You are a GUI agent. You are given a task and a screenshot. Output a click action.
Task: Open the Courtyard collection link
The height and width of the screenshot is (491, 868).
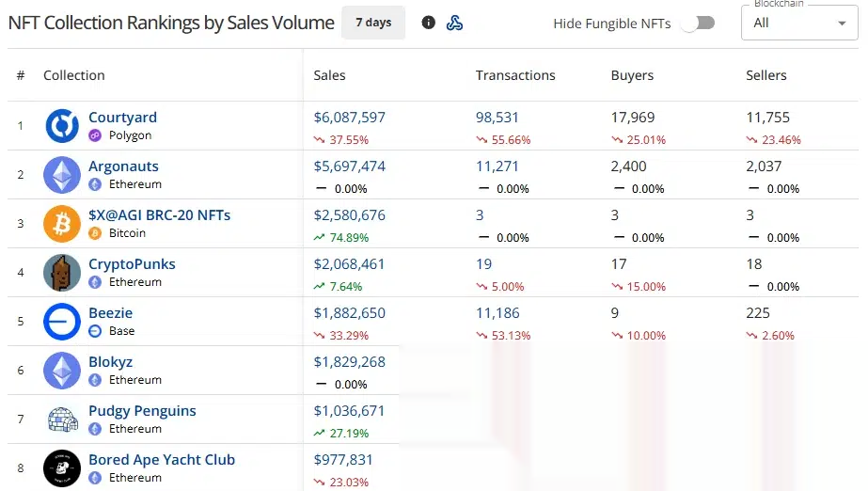pyautogui.click(x=122, y=118)
